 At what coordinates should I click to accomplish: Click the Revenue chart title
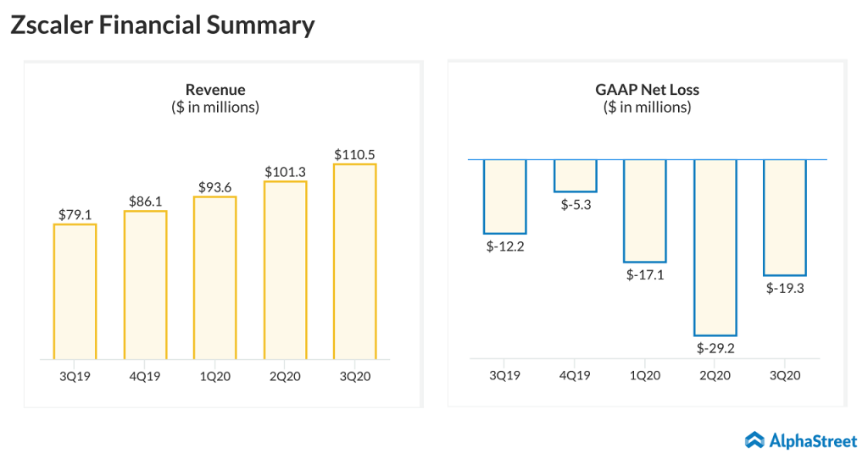[x=215, y=90]
